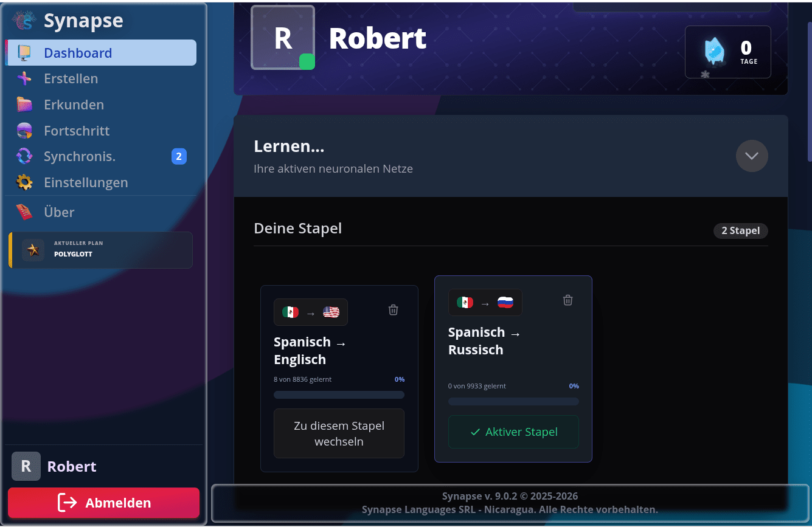Viewport: 812px width, 527px height.
Task: Click the Spanisch → Englisch stack title
Action: pos(310,351)
